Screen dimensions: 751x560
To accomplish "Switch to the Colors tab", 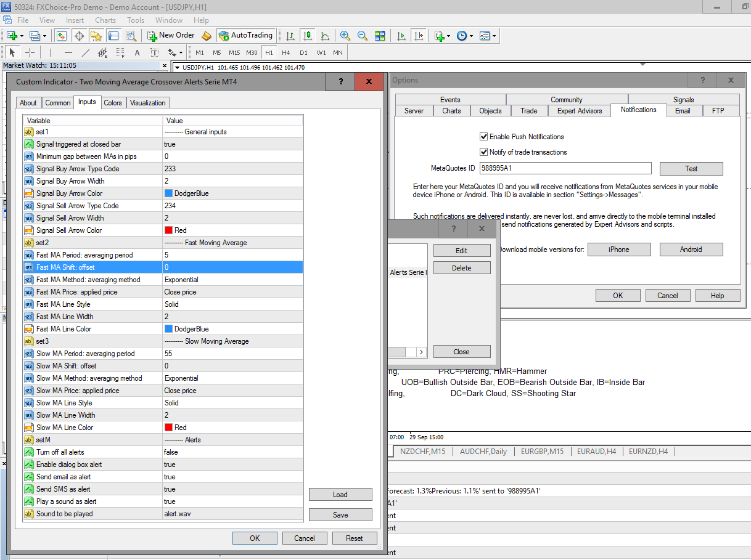I will tap(113, 103).
